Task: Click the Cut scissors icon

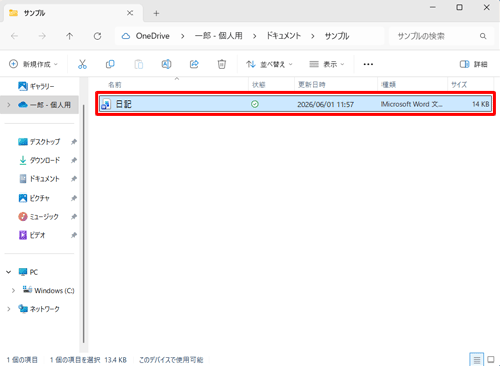Action: click(82, 64)
